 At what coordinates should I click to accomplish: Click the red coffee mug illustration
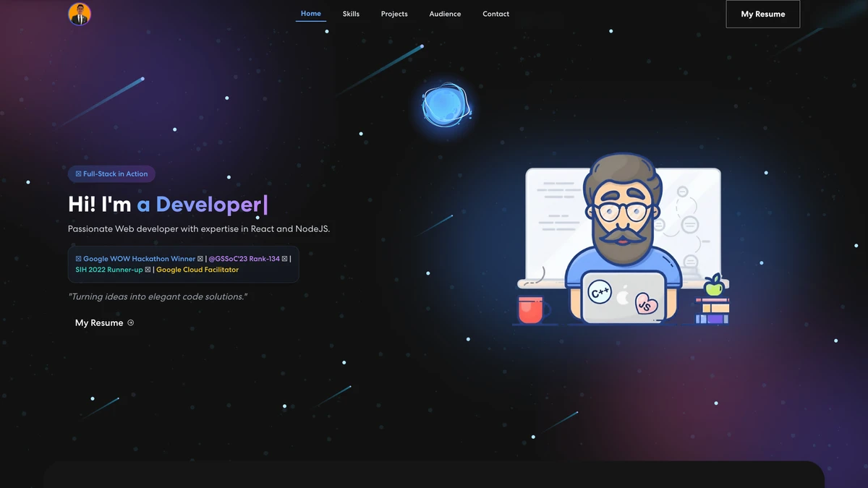pos(530,309)
